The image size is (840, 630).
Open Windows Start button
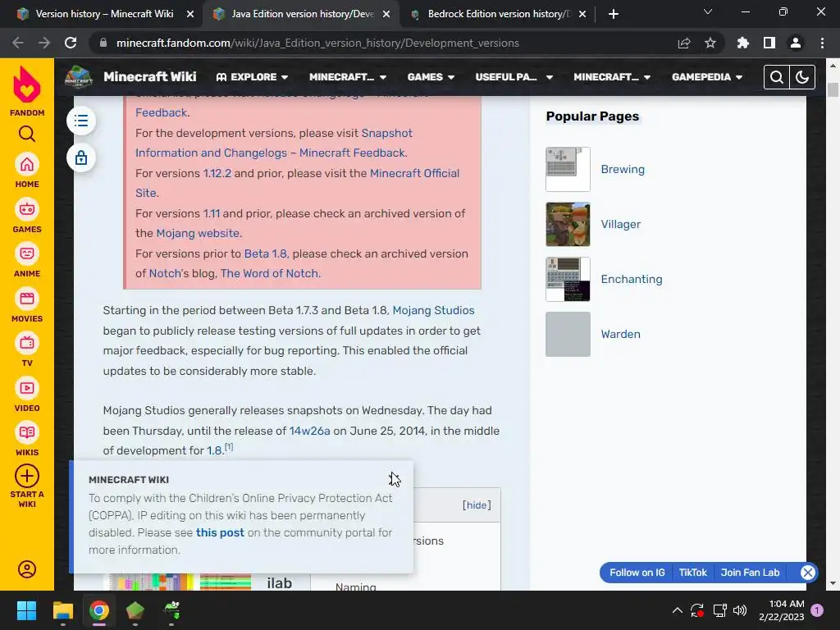(26, 610)
